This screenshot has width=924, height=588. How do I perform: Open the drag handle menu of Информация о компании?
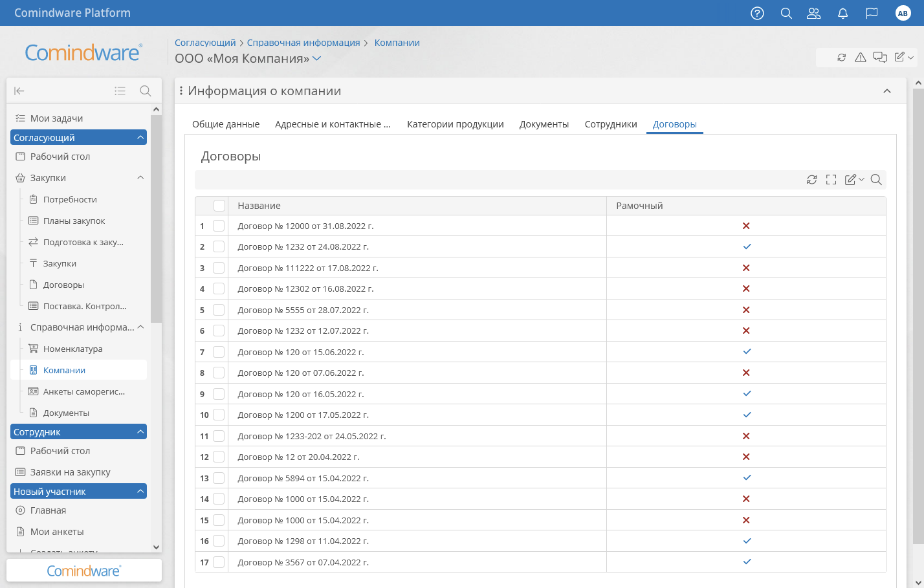tap(181, 91)
